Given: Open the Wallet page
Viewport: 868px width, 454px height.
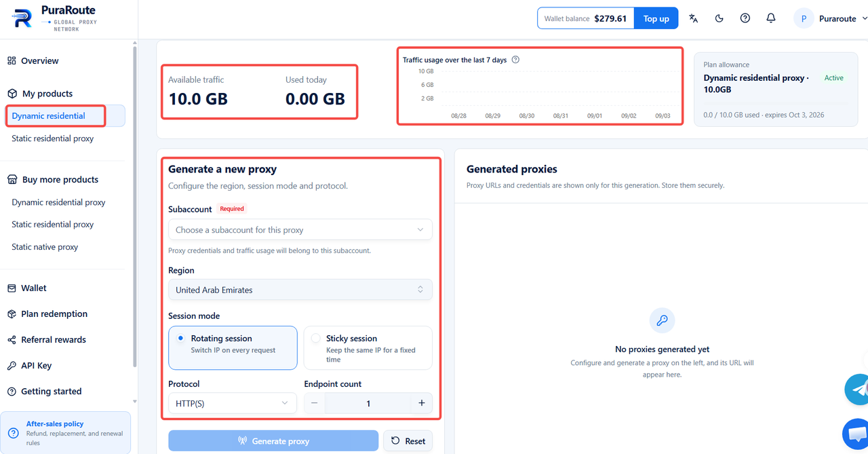Looking at the screenshot, I should 34,288.
